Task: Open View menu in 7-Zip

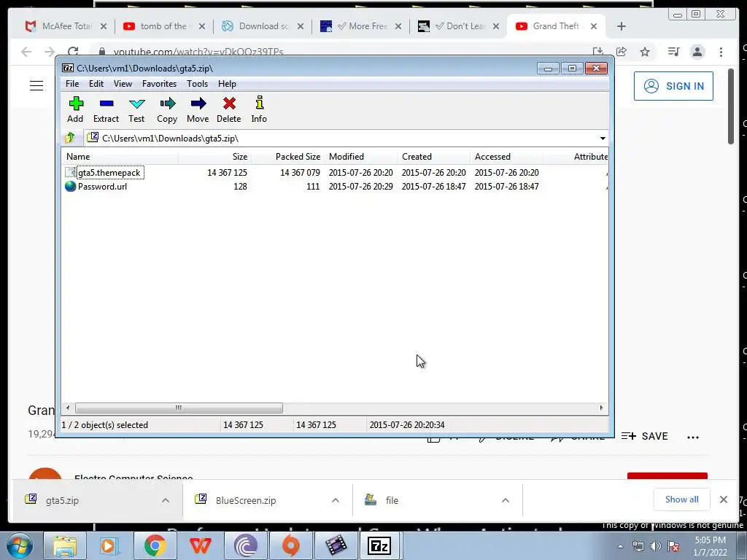Action: point(123,84)
